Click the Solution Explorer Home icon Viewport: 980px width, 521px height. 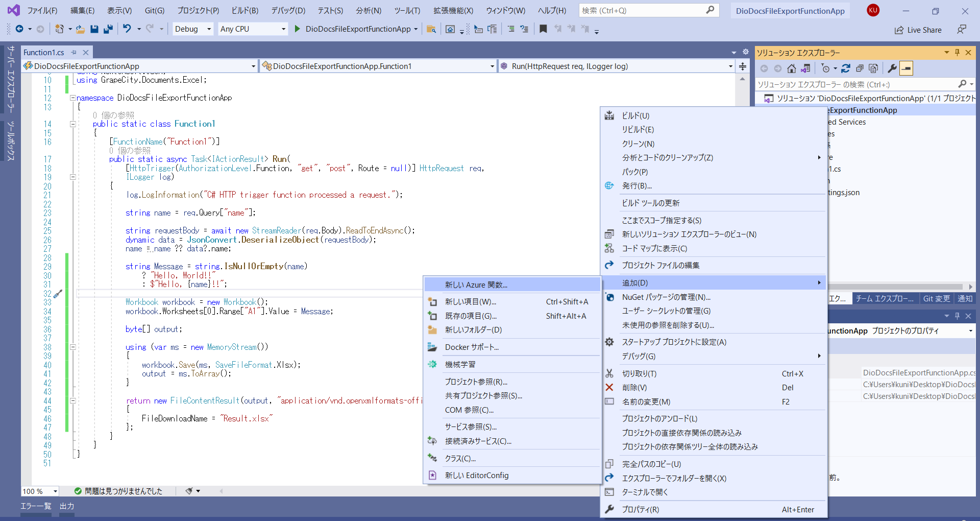pyautogui.click(x=792, y=68)
